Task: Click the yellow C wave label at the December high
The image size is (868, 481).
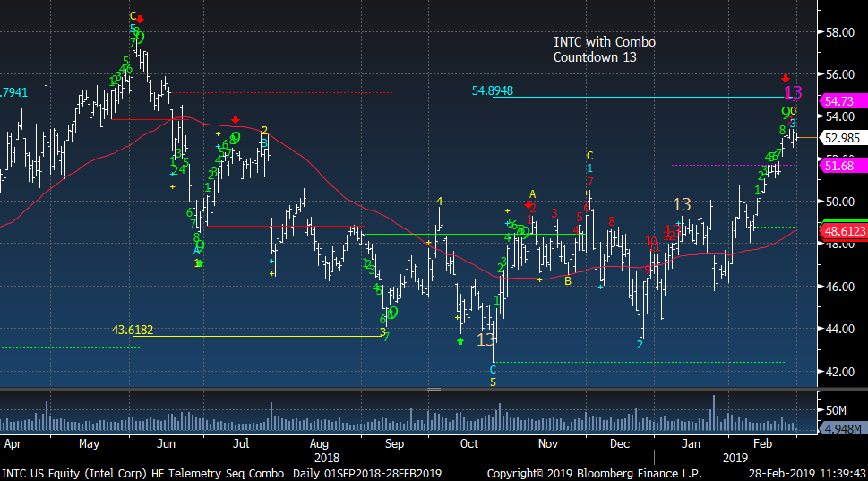Action: (x=589, y=156)
